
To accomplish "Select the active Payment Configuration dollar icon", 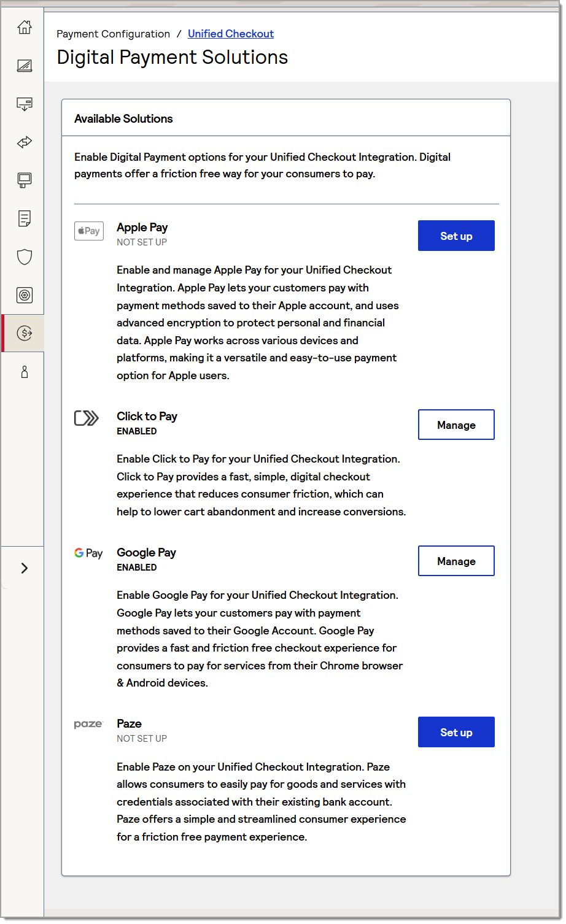I will click(x=23, y=333).
